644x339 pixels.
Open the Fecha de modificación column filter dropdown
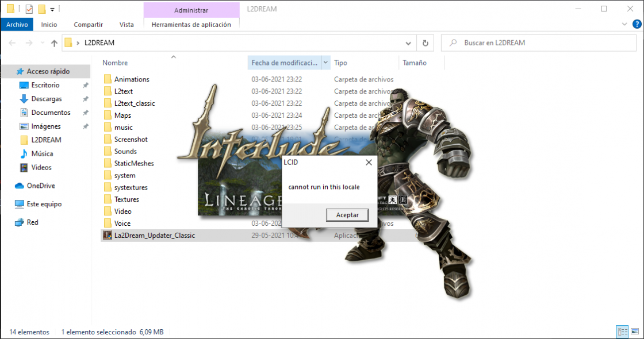point(326,63)
